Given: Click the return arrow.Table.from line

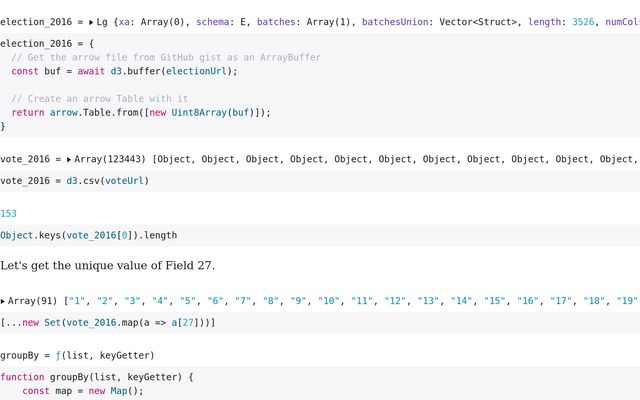Looking at the screenshot, I should coord(141,113).
